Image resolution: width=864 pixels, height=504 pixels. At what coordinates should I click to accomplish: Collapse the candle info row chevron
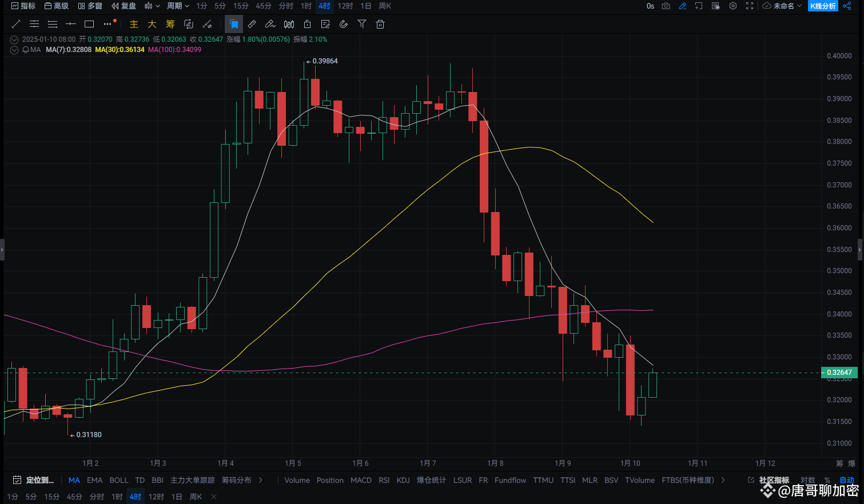14,39
